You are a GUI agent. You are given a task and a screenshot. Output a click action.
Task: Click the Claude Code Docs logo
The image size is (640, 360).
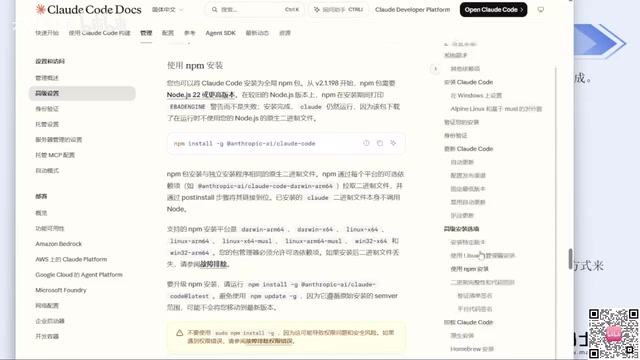click(x=88, y=9)
